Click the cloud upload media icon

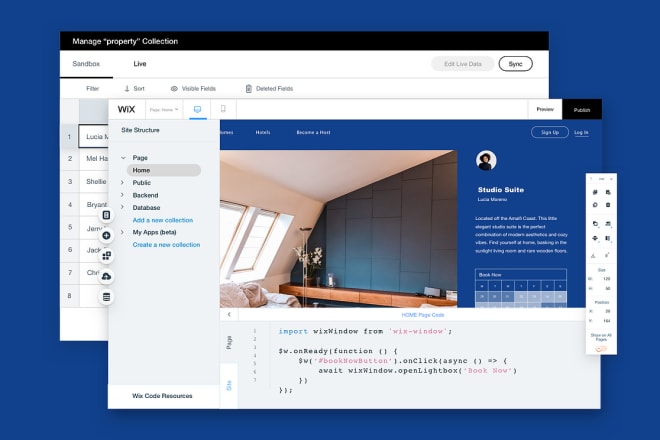point(106,276)
